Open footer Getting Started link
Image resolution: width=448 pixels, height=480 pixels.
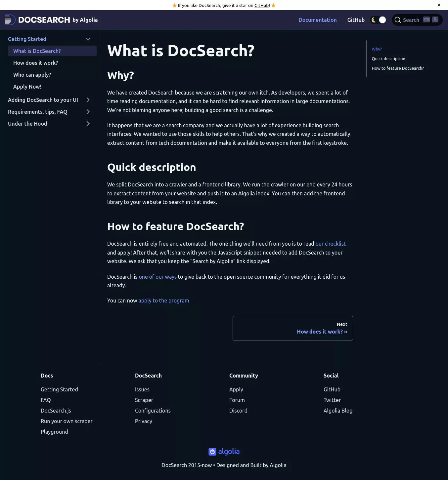(59, 389)
